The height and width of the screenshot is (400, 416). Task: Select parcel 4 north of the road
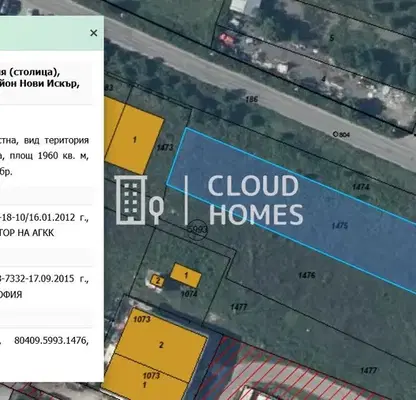pos(323,79)
